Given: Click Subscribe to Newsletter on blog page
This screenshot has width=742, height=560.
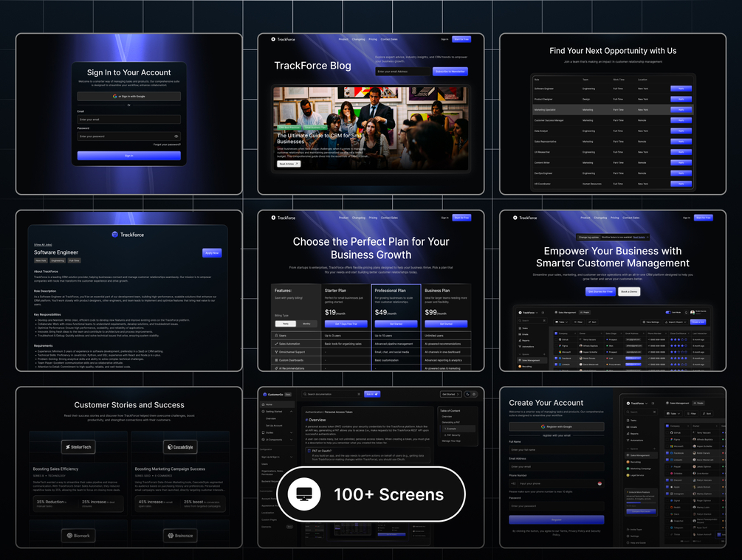Looking at the screenshot, I should pyautogui.click(x=450, y=72).
